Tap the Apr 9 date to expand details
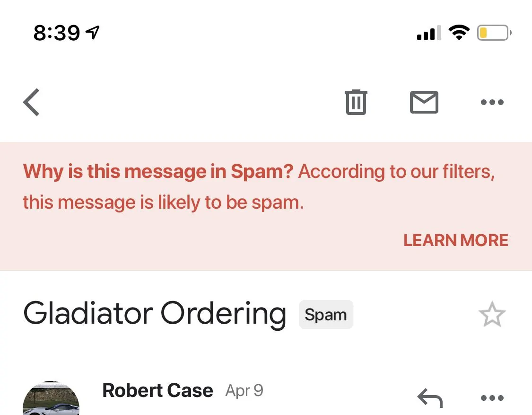532x415 pixels. coord(244,390)
